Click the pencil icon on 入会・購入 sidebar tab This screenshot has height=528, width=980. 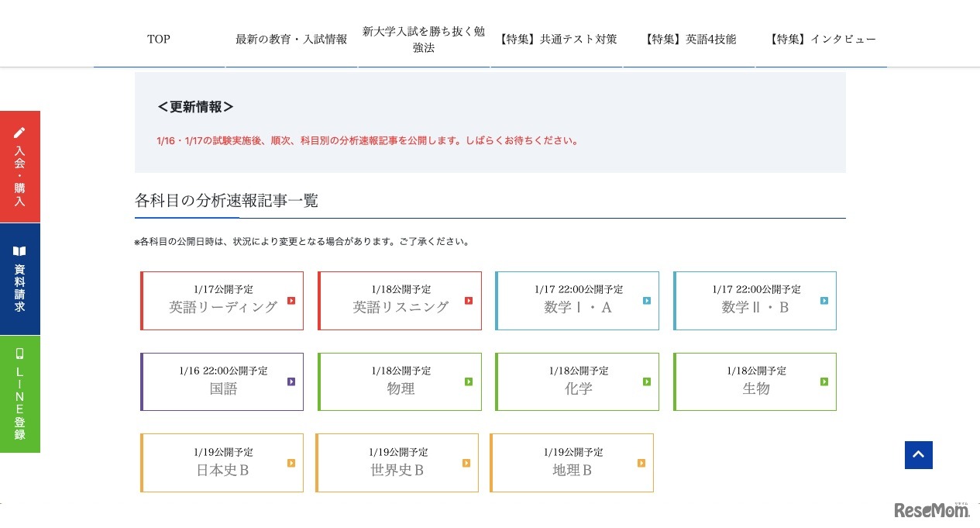(x=19, y=133)
